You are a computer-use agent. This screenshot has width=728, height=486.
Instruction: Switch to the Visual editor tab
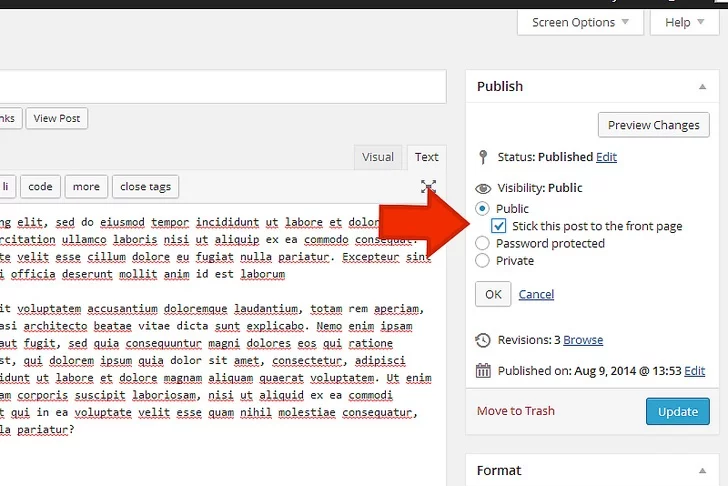[377, 157]
